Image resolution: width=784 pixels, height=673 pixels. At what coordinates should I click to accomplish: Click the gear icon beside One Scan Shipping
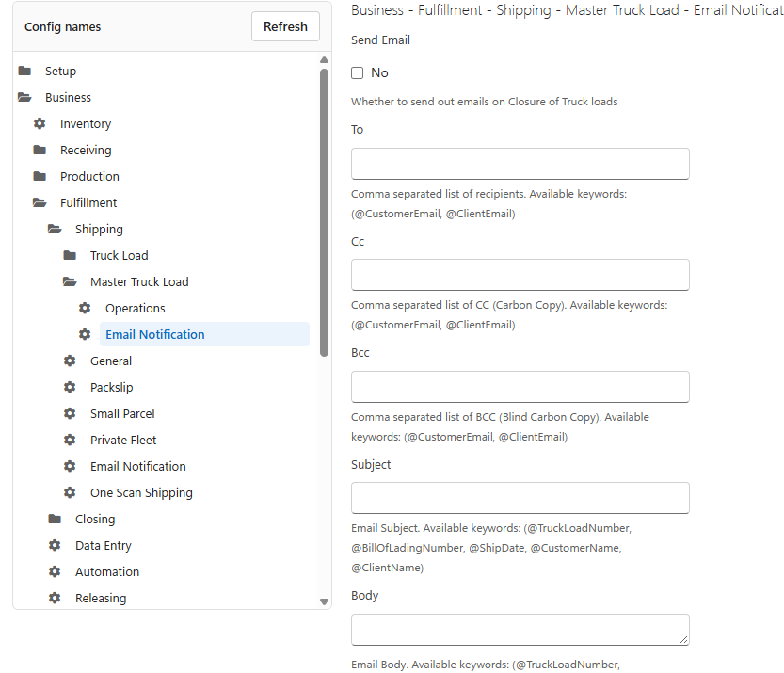[x=70, y=492]
